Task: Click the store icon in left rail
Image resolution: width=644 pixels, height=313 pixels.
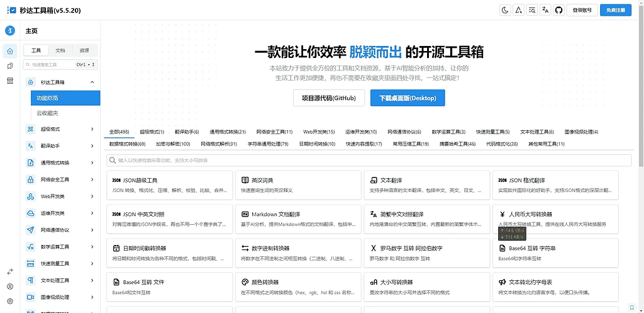Action: click(10, 81)
